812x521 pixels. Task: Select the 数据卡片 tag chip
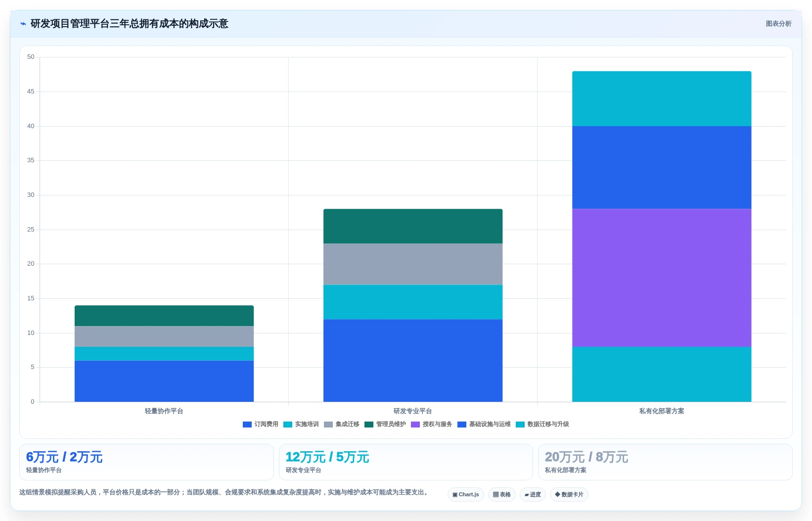(569, 495)
